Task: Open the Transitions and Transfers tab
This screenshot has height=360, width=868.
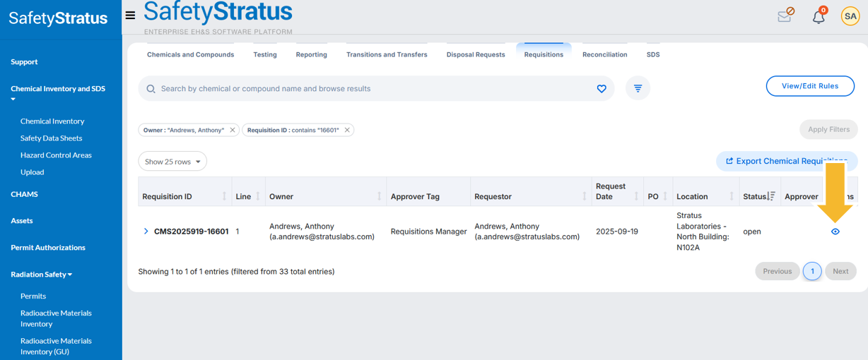Action: click(x=387, y=54)
